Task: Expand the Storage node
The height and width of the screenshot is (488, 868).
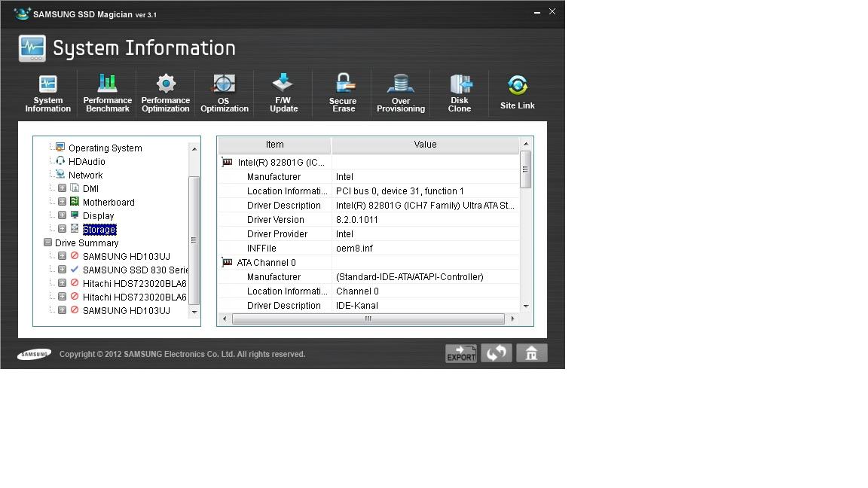Action: pos(62,228)
